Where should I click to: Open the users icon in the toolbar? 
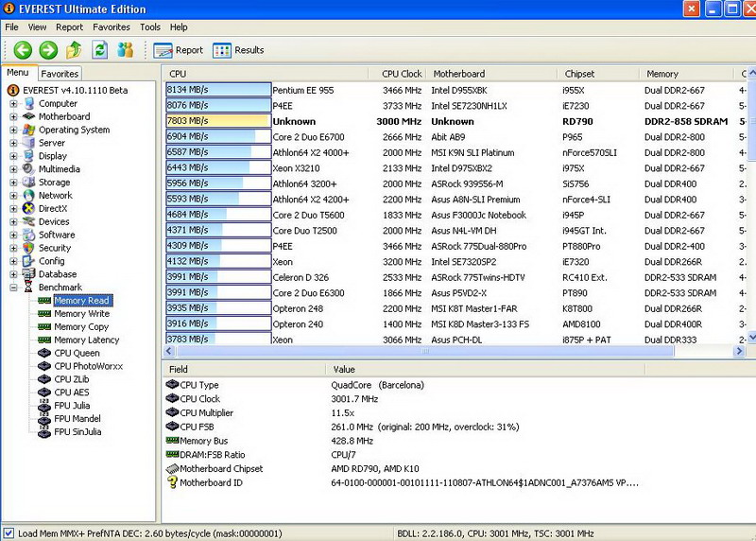click(x=126, y=50)
